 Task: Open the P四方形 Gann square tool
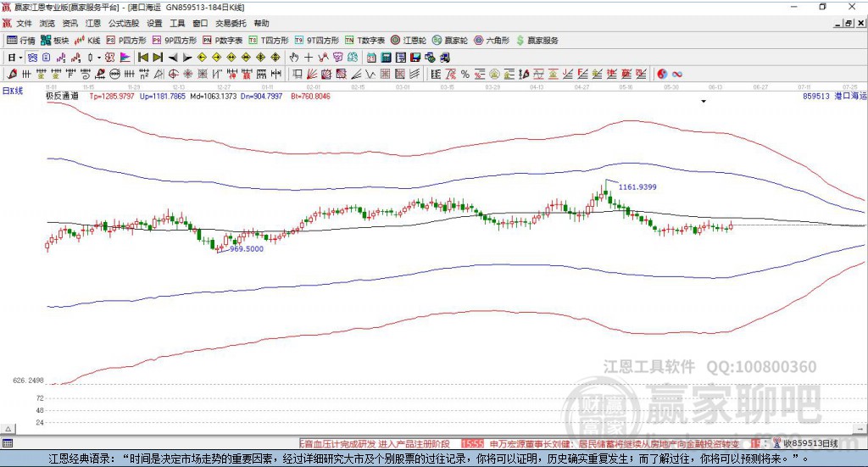[x=126, y=41]
